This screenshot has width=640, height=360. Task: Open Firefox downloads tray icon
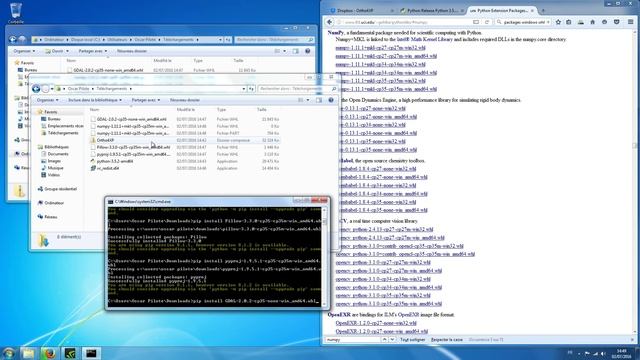pyautogui.click(x=580, y=22)
